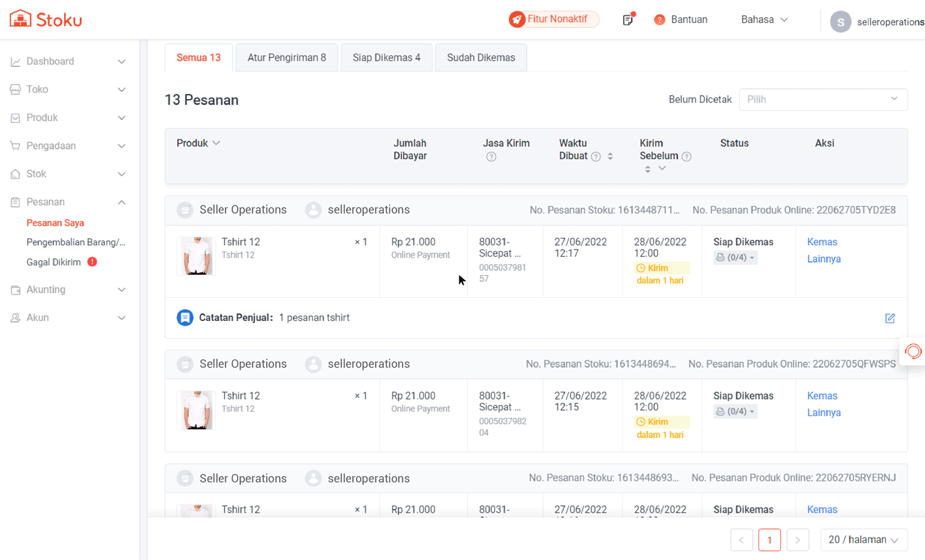Click Kemas for the first order

tap(822, 242)
